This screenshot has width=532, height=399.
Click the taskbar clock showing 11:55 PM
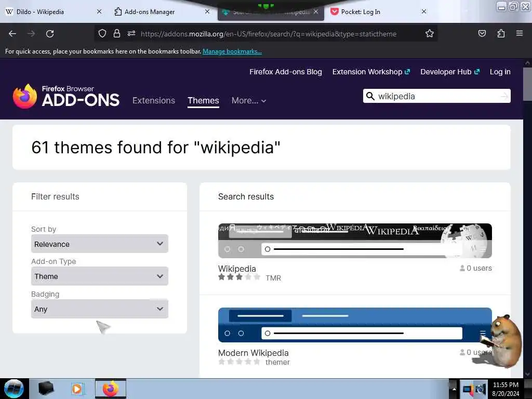[x=506, y=389]
